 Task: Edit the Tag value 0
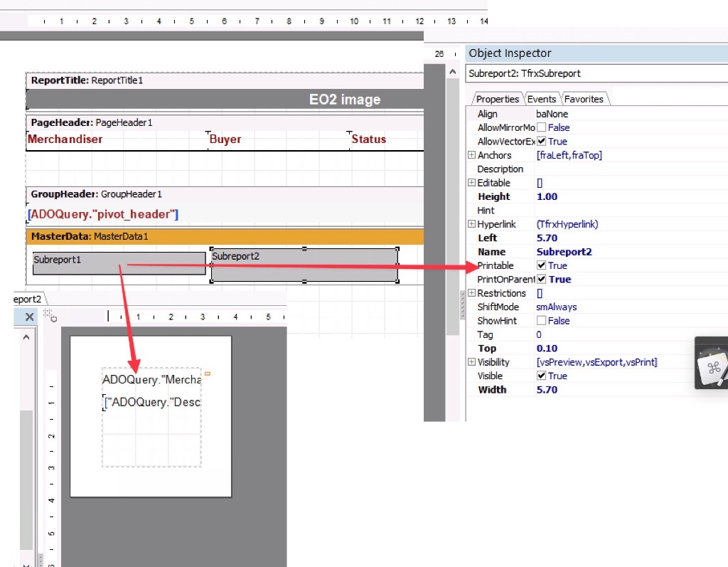(539, 334)
